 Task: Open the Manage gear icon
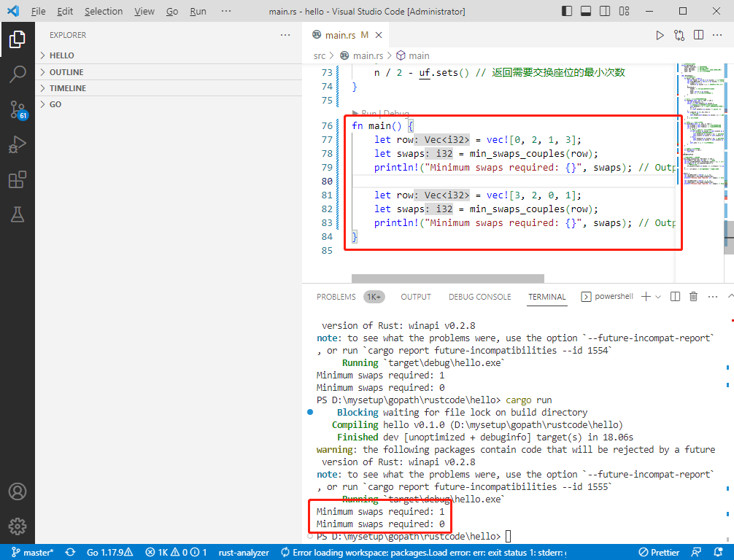tap(18, 526)
